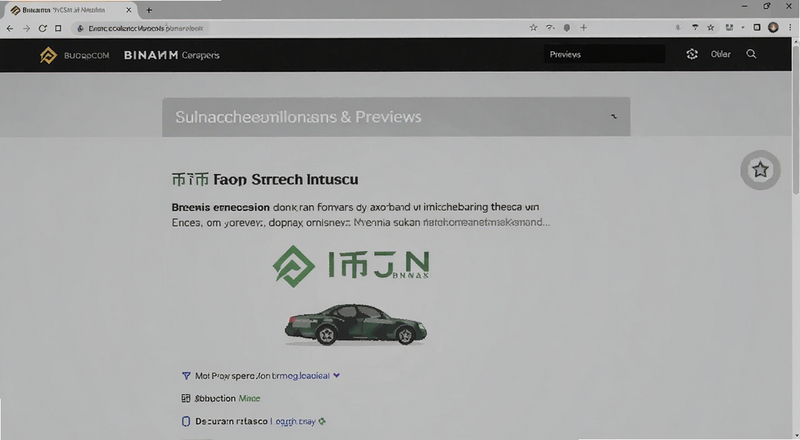
Task: Click the camouflage car image
Action: (356, 325)
